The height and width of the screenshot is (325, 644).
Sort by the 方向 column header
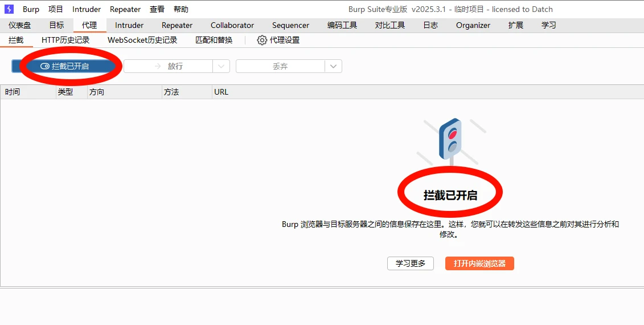(125, 92)
